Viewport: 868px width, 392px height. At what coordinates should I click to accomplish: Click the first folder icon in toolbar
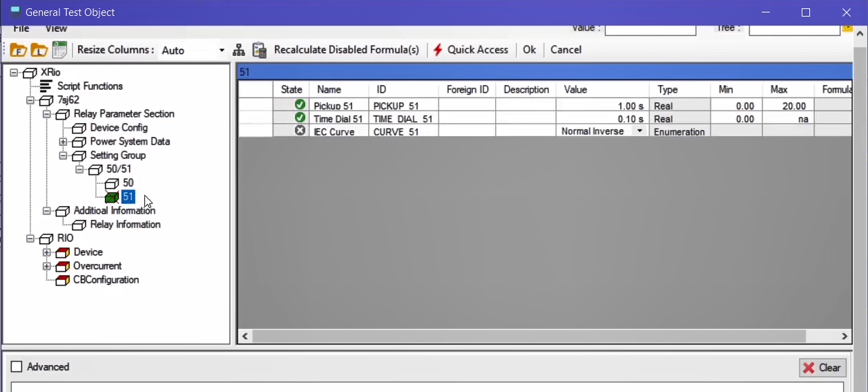[x=18, y=50]
